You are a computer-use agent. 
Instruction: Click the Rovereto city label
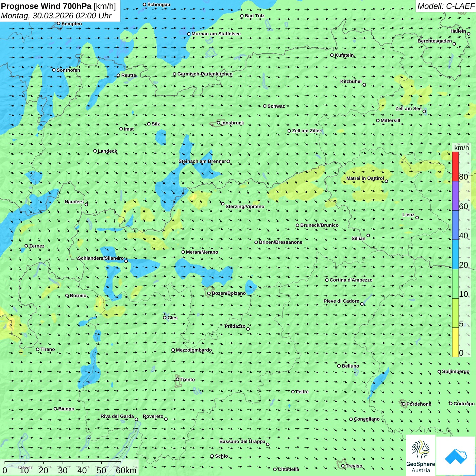153,416
